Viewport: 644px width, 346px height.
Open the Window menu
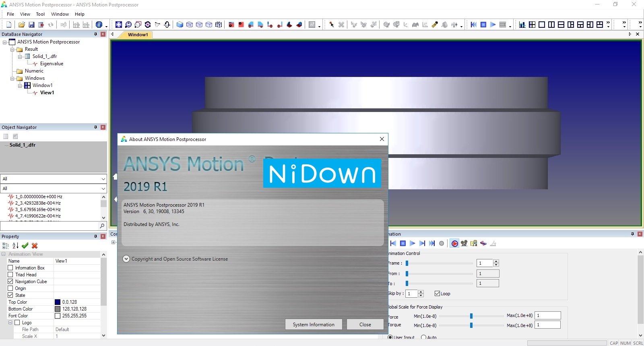[x=60, y=14]
